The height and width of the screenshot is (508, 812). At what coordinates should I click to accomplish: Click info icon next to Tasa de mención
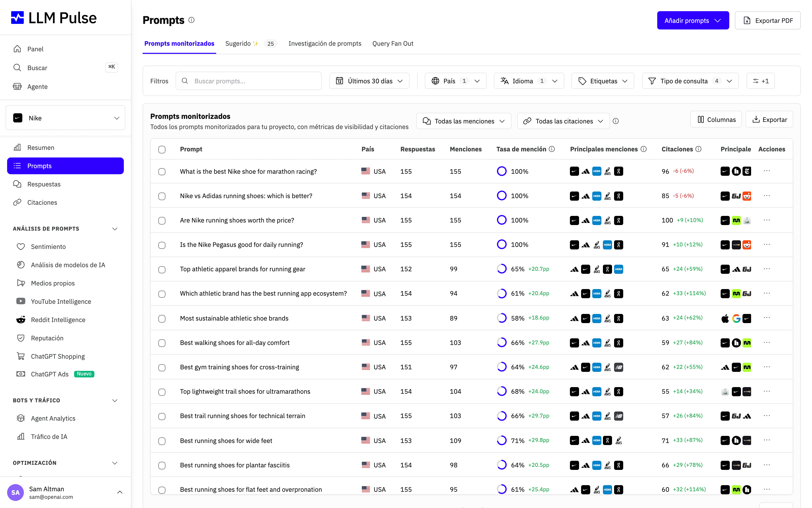pos(552,149)
